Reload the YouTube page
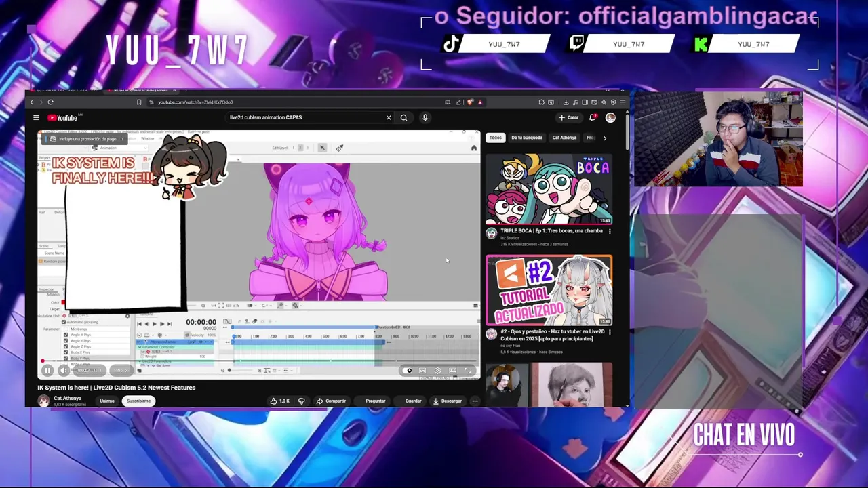Viewport: 868px width, 488px height. tap(50, 102)
